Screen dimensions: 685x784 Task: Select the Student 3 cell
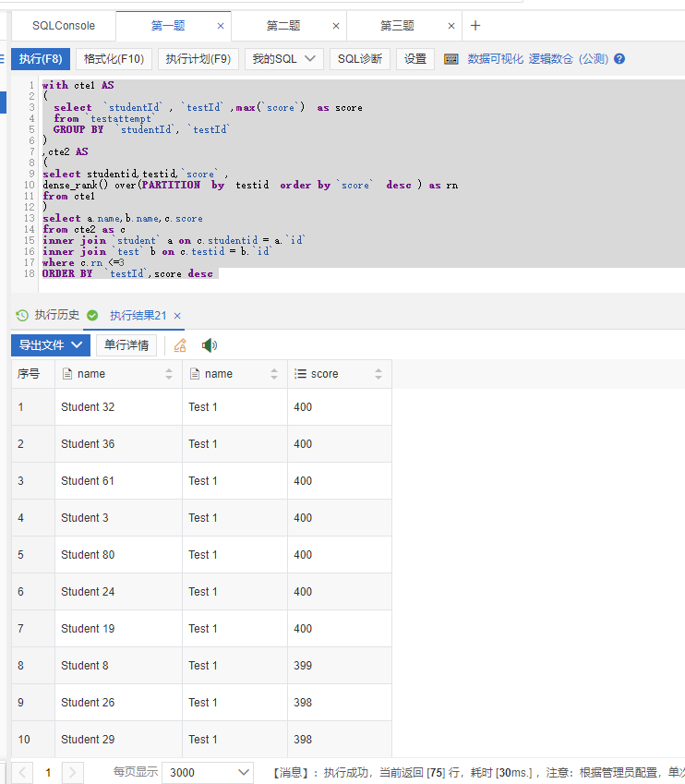[118, 518]
